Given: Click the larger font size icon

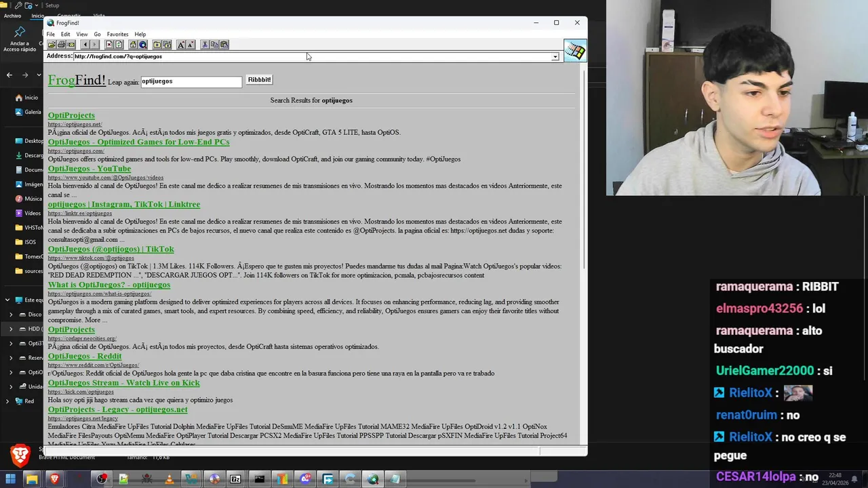Looking at the screenshot, I should point(180,45).
